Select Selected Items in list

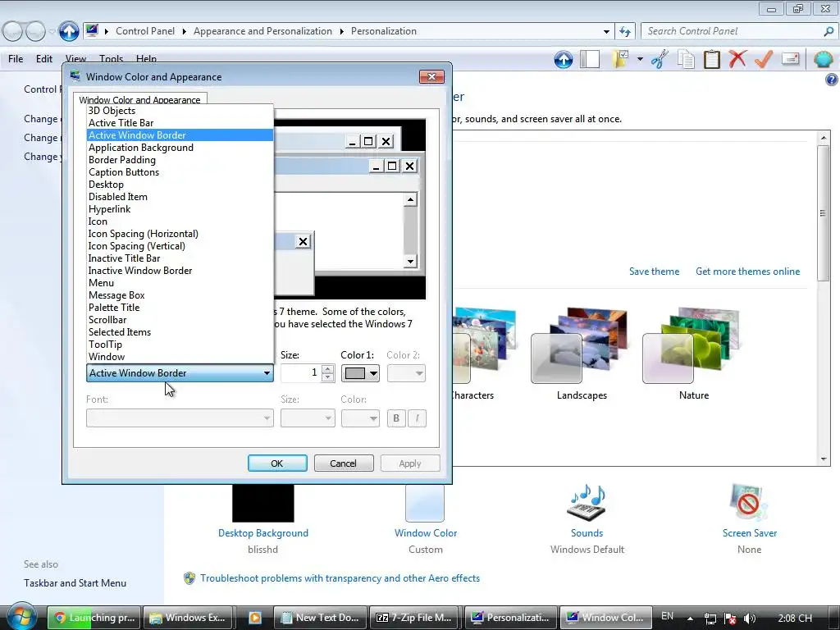(180, 333)
